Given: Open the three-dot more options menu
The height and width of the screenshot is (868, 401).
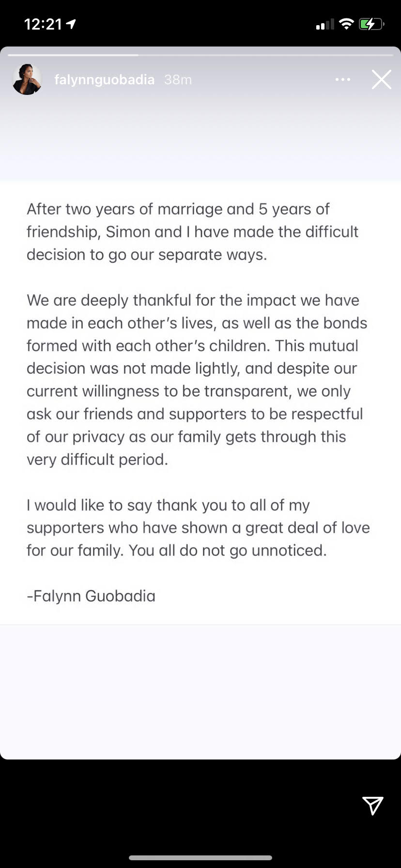Looking at the screenshot, I should [343, 79].
